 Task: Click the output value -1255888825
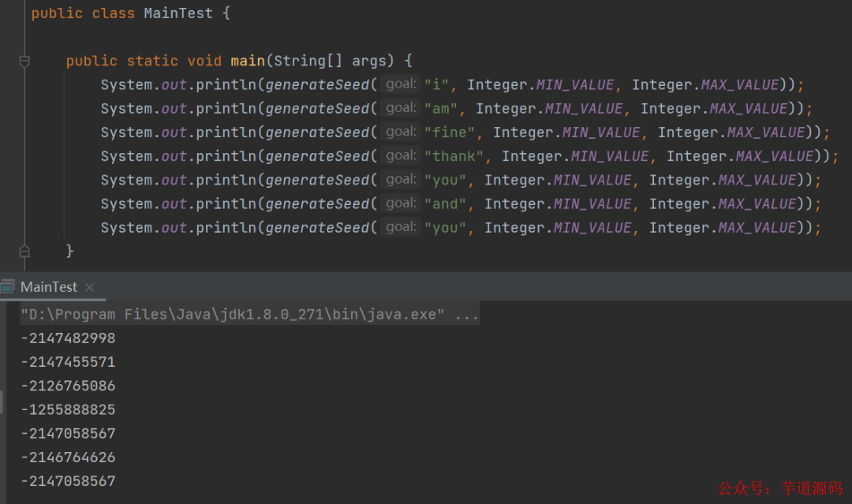[x=69, y=409]
